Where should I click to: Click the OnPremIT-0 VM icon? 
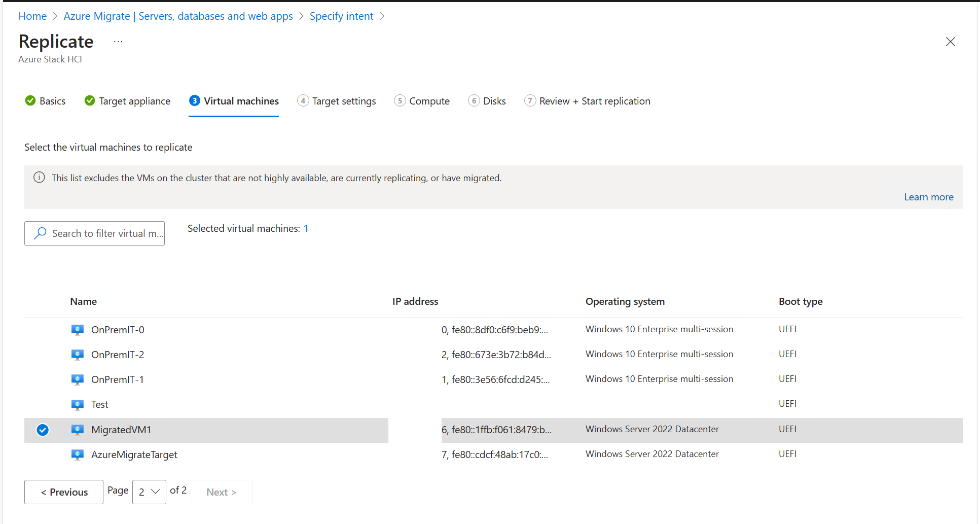click(x=77, y=329)
